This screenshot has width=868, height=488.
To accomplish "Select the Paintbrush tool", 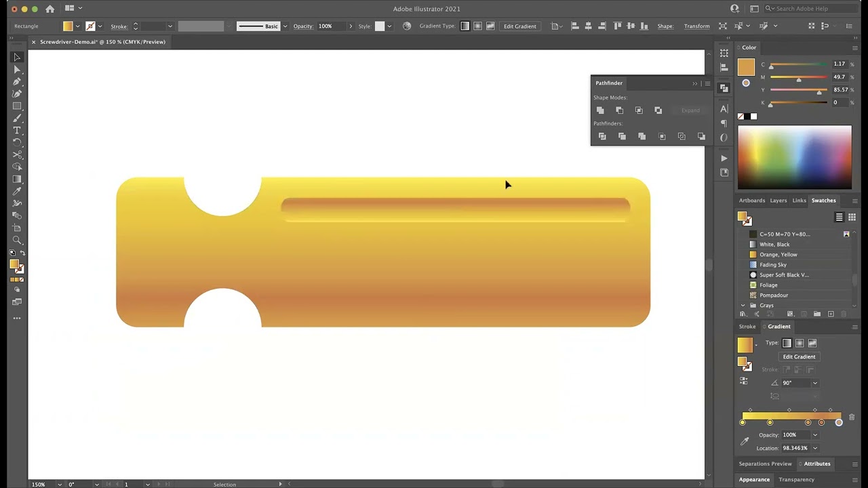I will (x=17, y=118).
